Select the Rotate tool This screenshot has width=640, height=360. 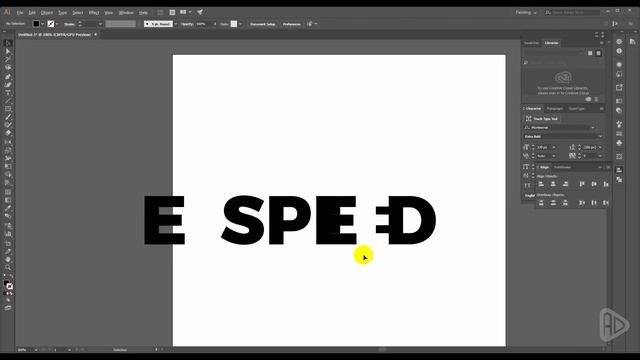coord(8,142)
